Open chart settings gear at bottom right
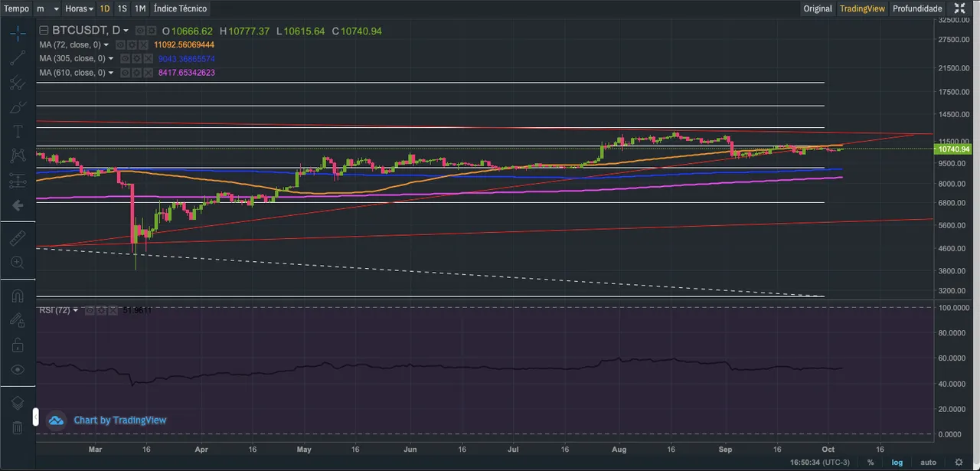980x471 pixels. [x=959, y=463]
